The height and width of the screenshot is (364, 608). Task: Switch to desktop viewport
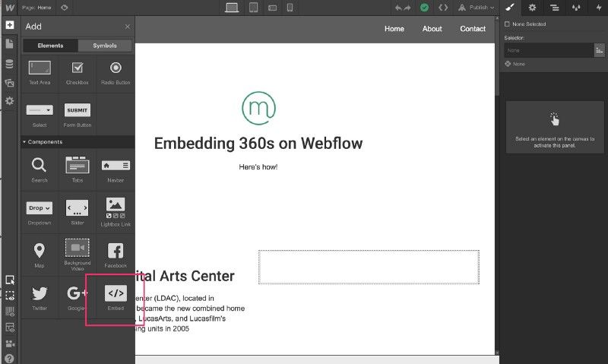click(232, 8)
